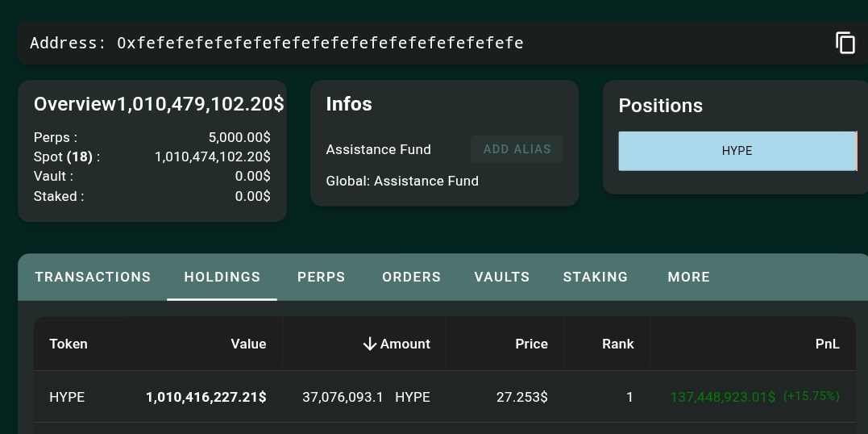Click the PnL value 137,448,923.01$

coord(722,398)
